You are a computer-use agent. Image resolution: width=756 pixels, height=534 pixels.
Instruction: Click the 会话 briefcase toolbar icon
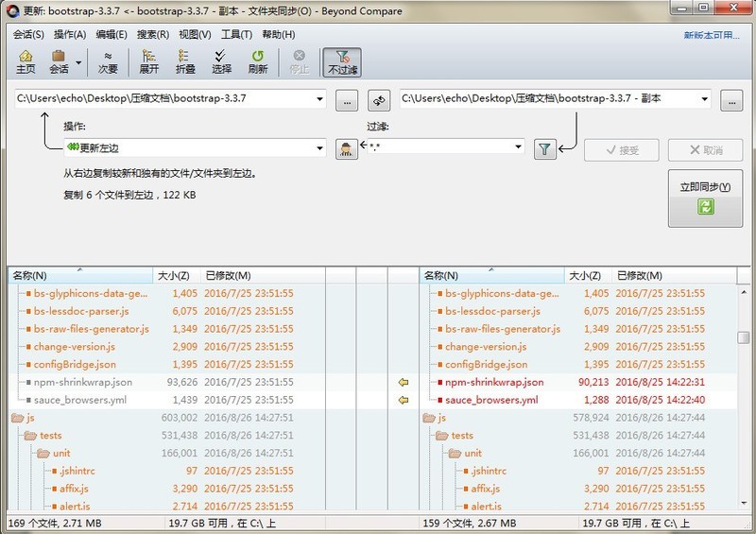(x=59, y=61)
